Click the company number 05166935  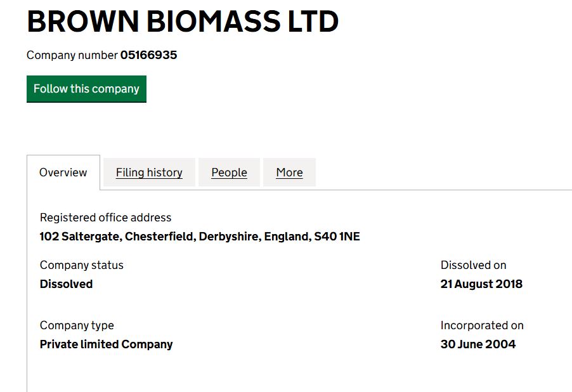[x=149, y=55]
